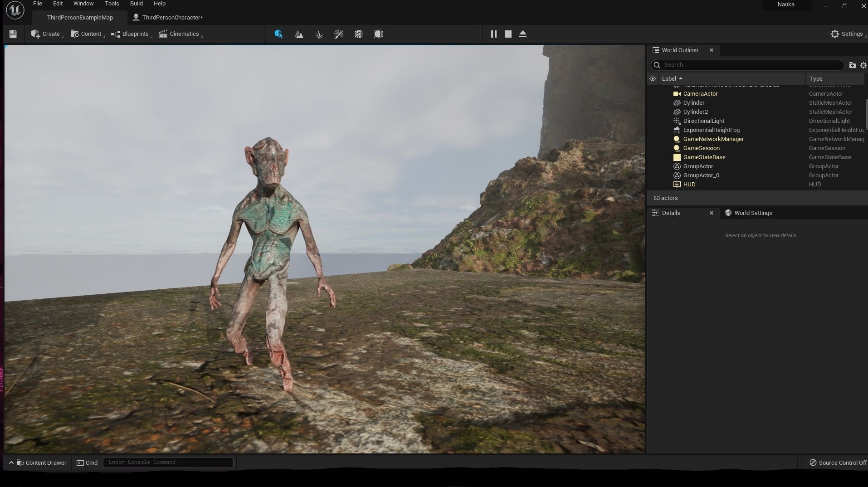Screen dimensions: 868x487
Task: Click the Nauka project name label
Action: (786, 5)
